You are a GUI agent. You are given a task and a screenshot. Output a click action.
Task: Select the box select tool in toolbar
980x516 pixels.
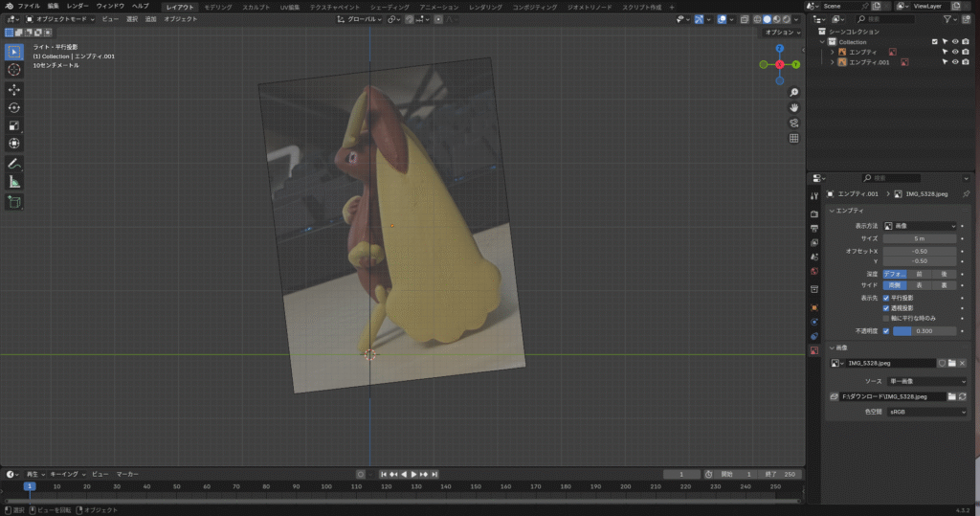click(x=13, y=52)
